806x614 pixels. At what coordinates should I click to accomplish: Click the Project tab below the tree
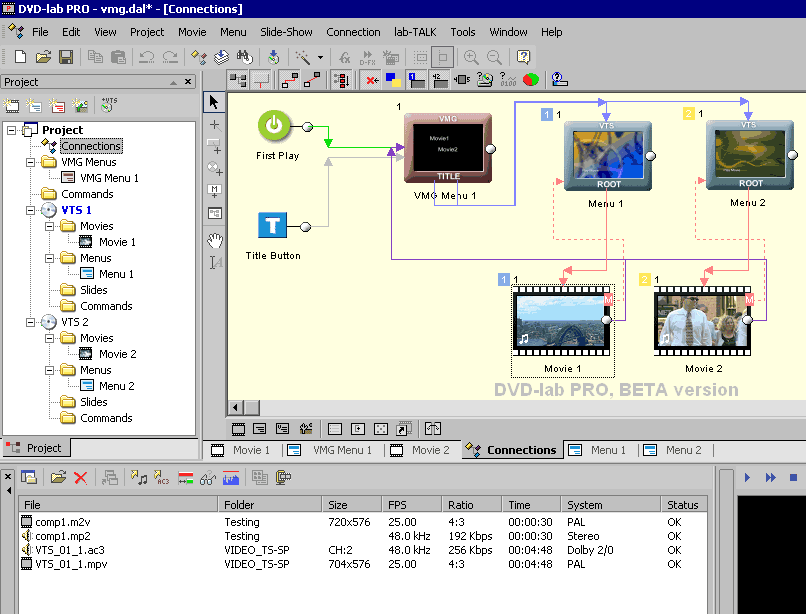coord(36,448)
